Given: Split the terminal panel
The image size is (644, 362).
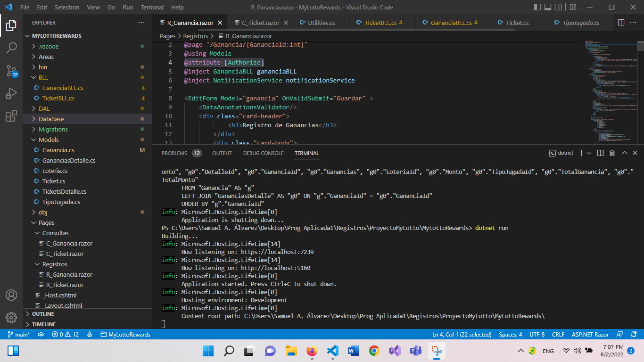Looking at the screenshot, I should coord(600,153).
